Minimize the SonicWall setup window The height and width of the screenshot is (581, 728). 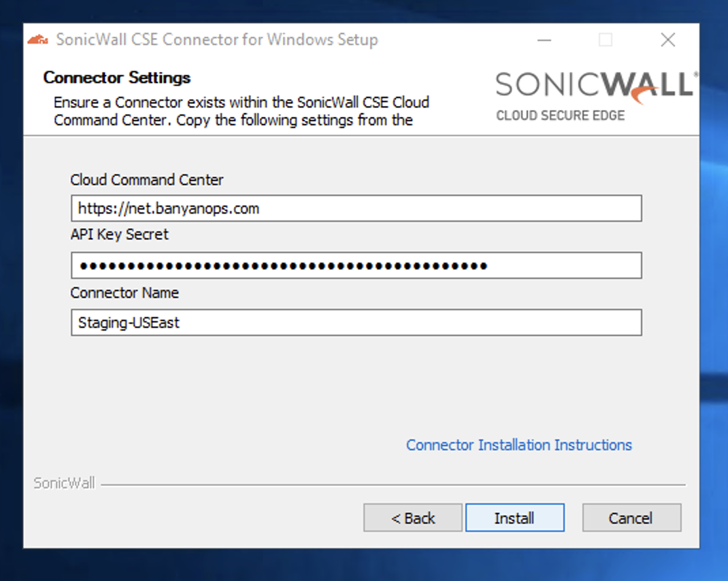click(544, 40)
